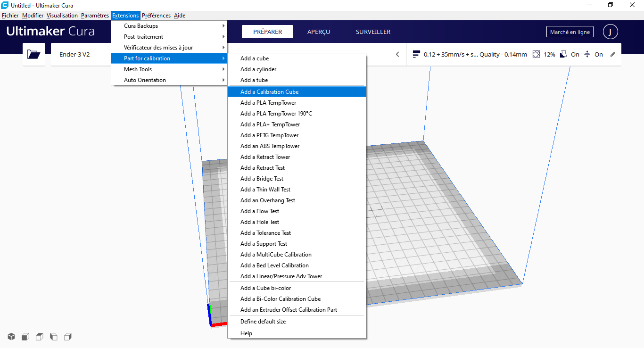The image size is (644, 348).
Task: Click the infill density icon
Action: click(x=536, y=54)
